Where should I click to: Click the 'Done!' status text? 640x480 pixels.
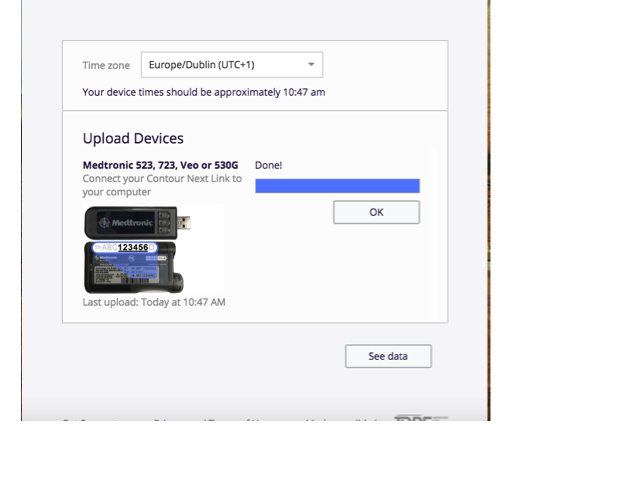(x=268, y=165)
